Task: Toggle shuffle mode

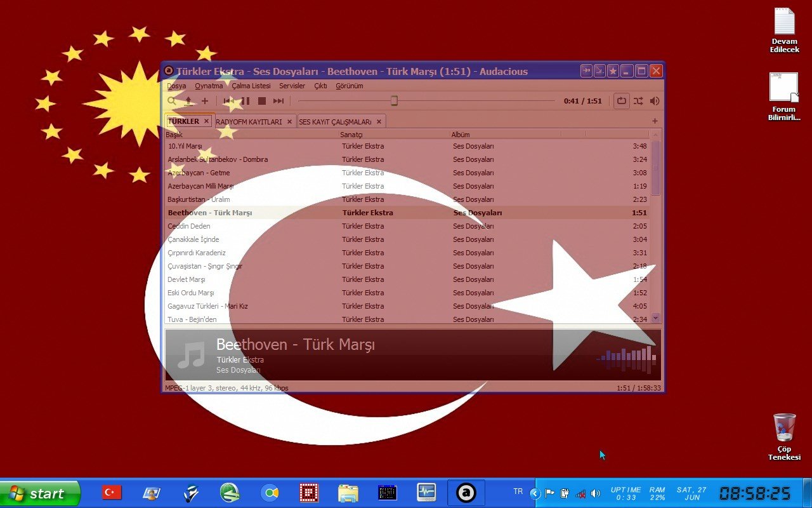Action: click(x=638, y=100)
